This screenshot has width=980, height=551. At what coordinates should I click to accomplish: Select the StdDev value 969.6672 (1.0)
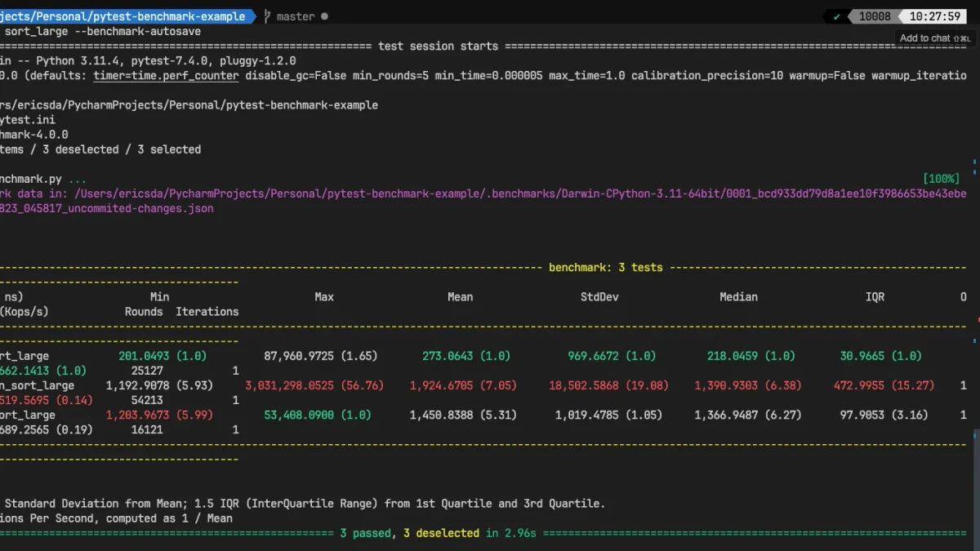pos(612,355)
